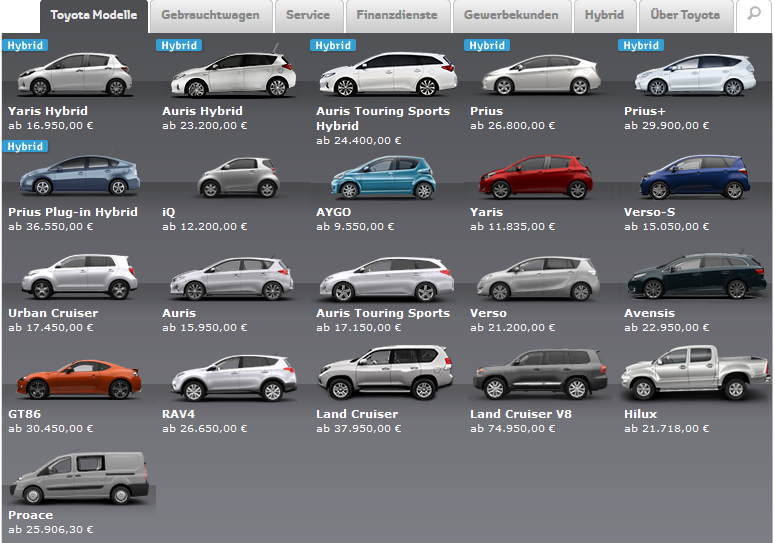This screenshot has height=543, width=775.
Task: Click the silver Land Cruiser image
Action: (x=386, y=373)
